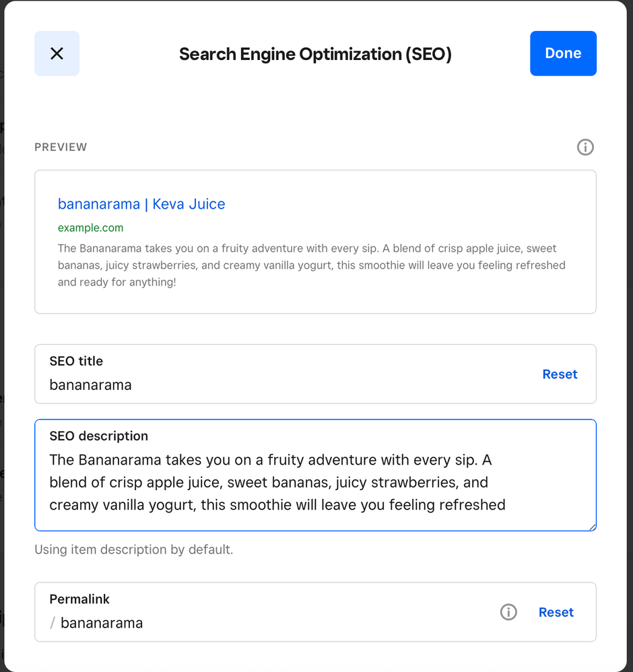Viewport: 633px width, 672px height.
Task: Click the 'SEO title' field label
Action: tap(76, 361)
